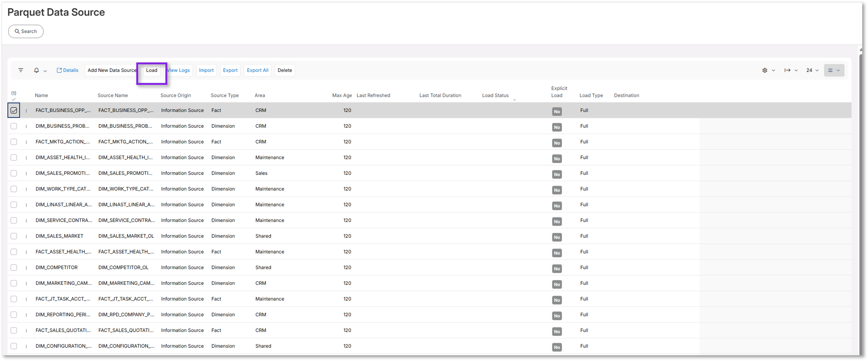Open the Details link

[67, 70]
